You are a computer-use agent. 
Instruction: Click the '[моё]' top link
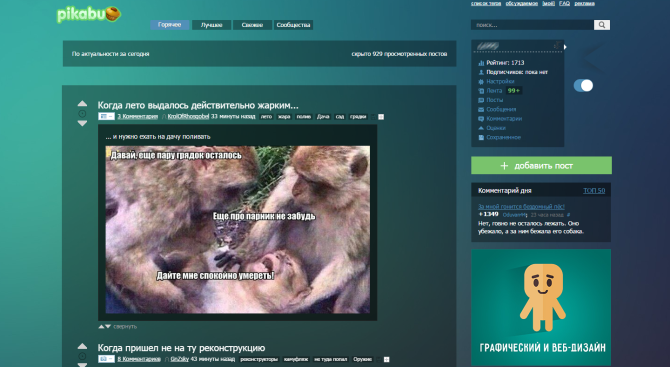[x=548, y=3]
